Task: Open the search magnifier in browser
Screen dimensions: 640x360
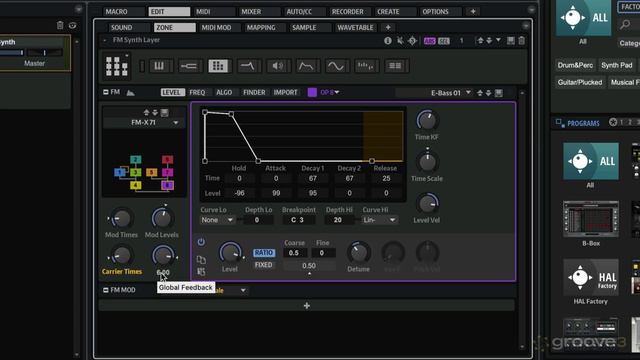Action: (x=625, y=25)
